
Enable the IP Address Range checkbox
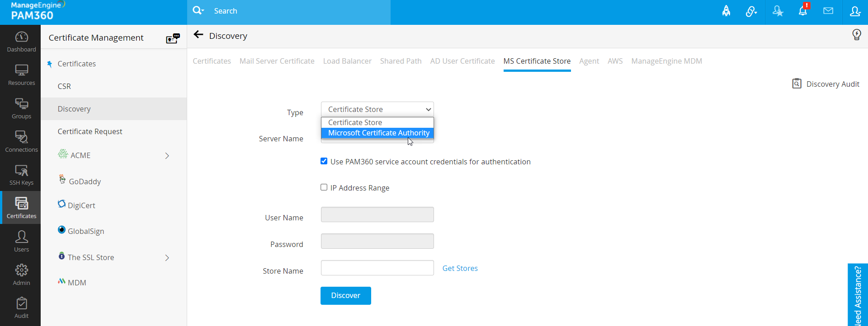(324, 187)
